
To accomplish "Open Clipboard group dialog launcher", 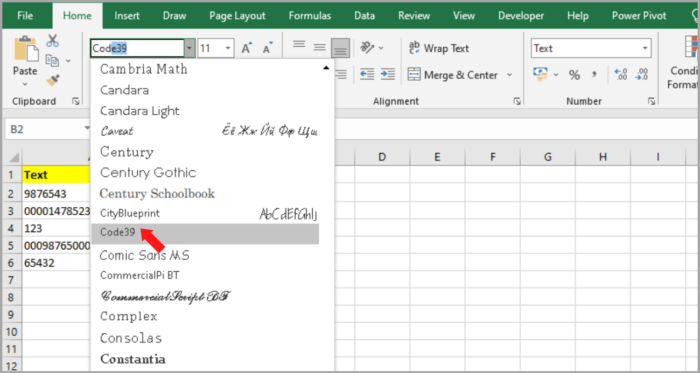I will 75,102.
